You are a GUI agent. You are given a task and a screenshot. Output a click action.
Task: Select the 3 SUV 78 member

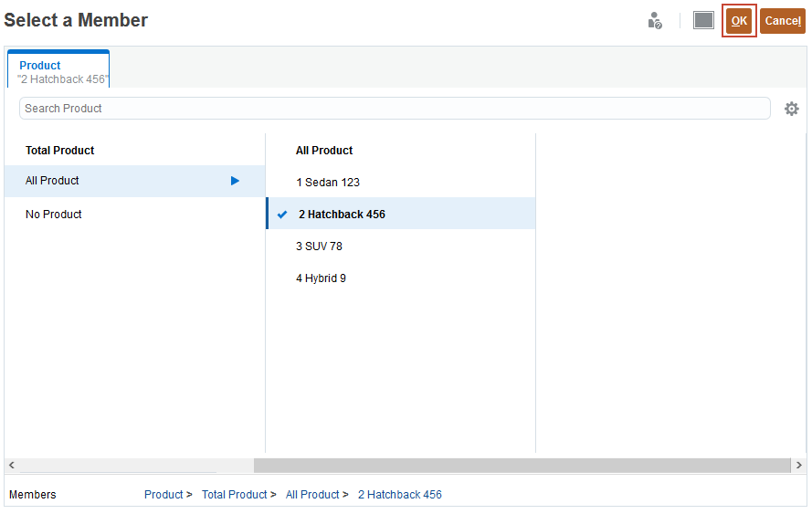coord(319,247)
